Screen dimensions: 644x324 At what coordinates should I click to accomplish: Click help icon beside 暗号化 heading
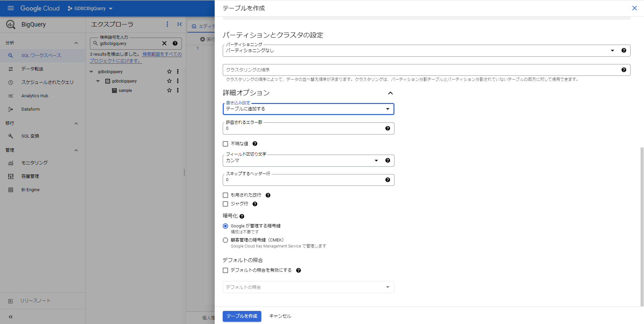pos(242,216)
